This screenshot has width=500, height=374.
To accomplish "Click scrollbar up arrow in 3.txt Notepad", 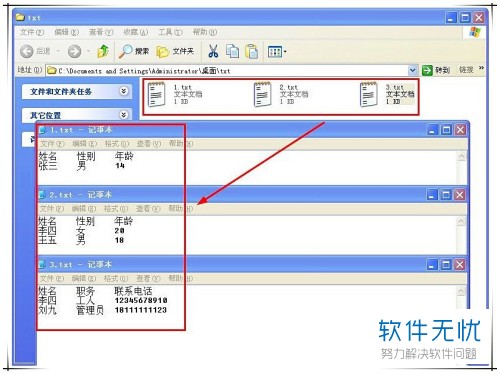I will point(461,291).
